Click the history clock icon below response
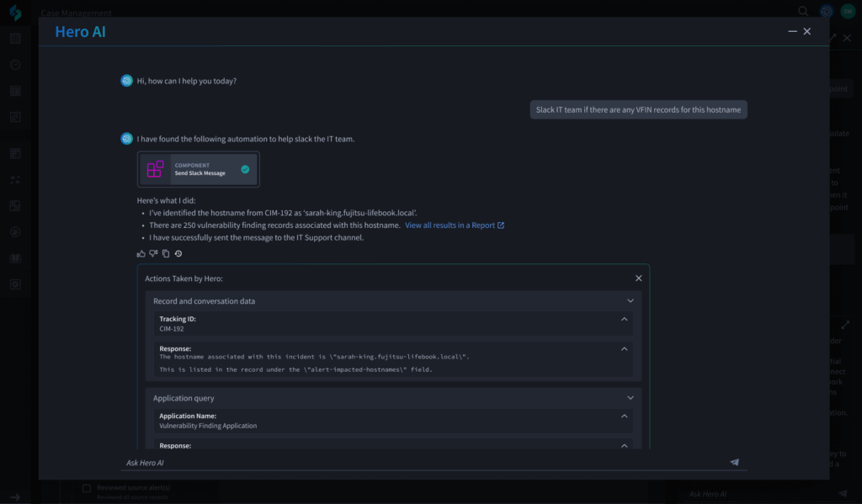Viewport: 862px width, 504px height. 178,253
